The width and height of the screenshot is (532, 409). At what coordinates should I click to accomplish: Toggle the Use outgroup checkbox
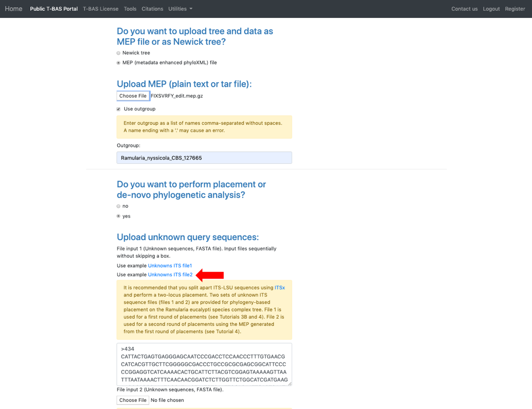tap(119, 109)
